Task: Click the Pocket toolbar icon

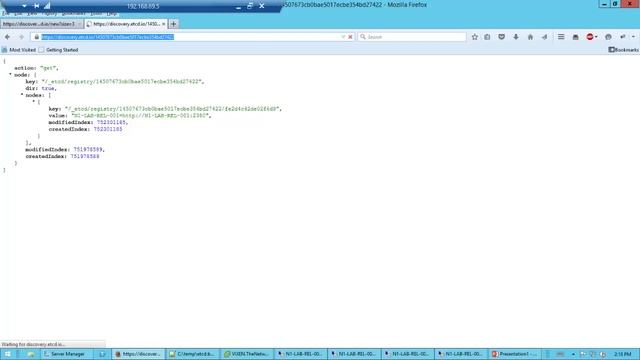Action: (x=501, y=37)
